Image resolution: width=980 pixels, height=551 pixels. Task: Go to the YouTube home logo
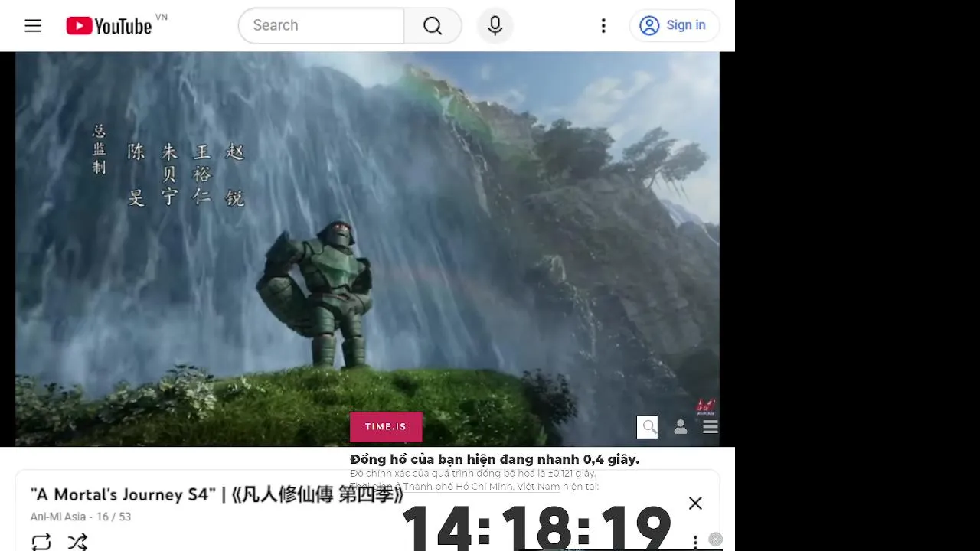pyautogui.click(x=109, y=26)
